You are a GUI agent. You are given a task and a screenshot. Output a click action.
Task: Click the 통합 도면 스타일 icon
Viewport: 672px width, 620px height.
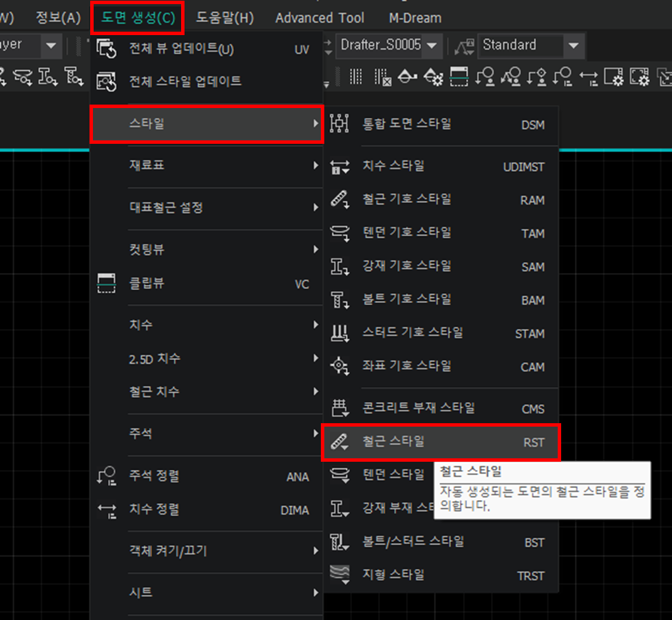(x=339, y=125)
